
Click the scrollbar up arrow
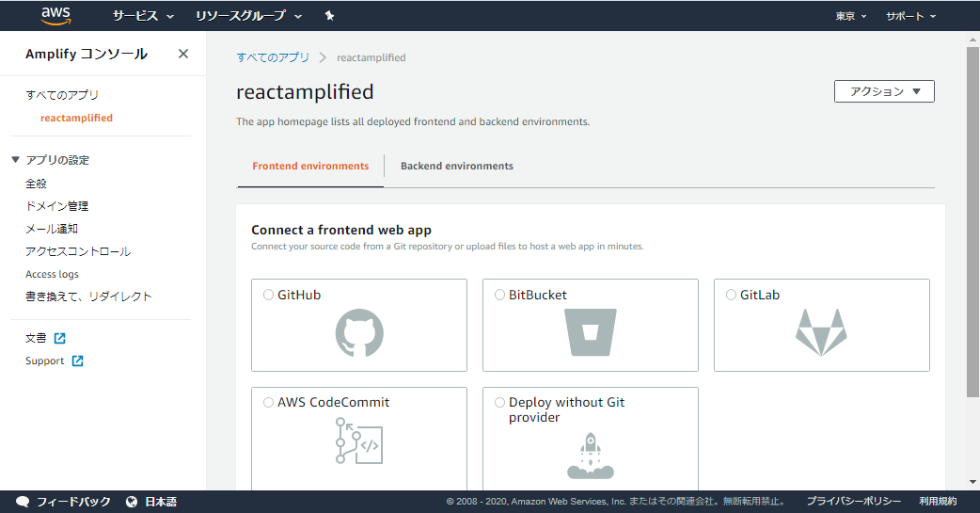[972, 39]
